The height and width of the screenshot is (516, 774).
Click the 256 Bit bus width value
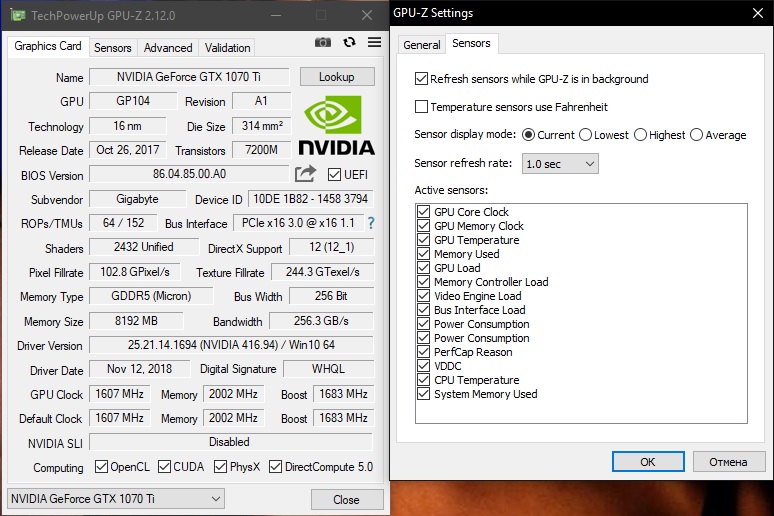(331, 296)
